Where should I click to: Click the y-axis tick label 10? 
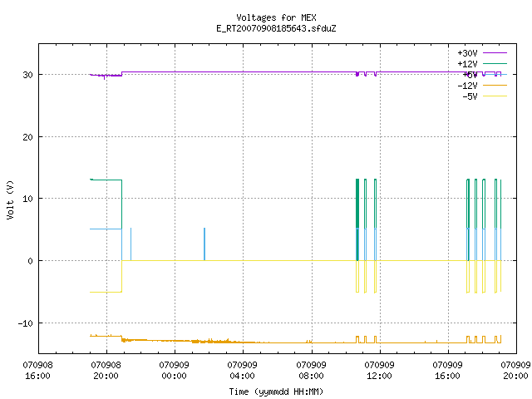[27, 199]
